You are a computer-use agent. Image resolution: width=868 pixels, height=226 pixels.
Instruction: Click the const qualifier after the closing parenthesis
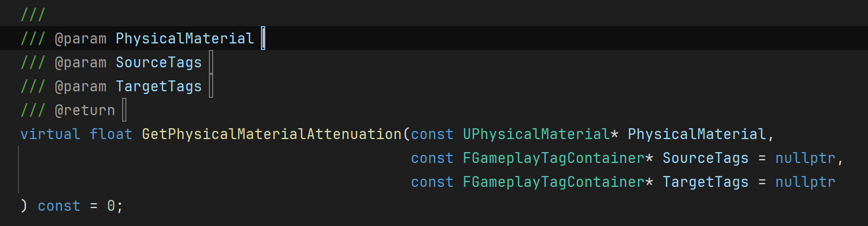click(x=59, y=206)
